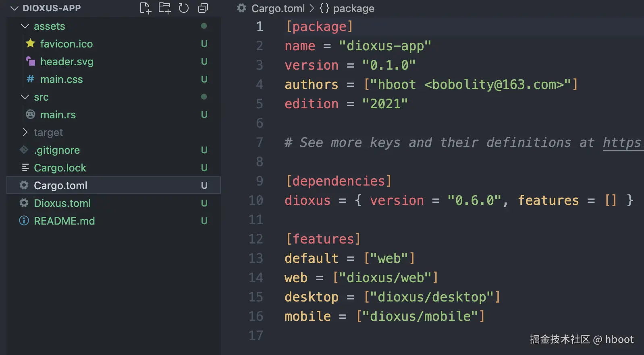Click the info icon of README.md
The image size is (644, 355).
click(24, 221)
